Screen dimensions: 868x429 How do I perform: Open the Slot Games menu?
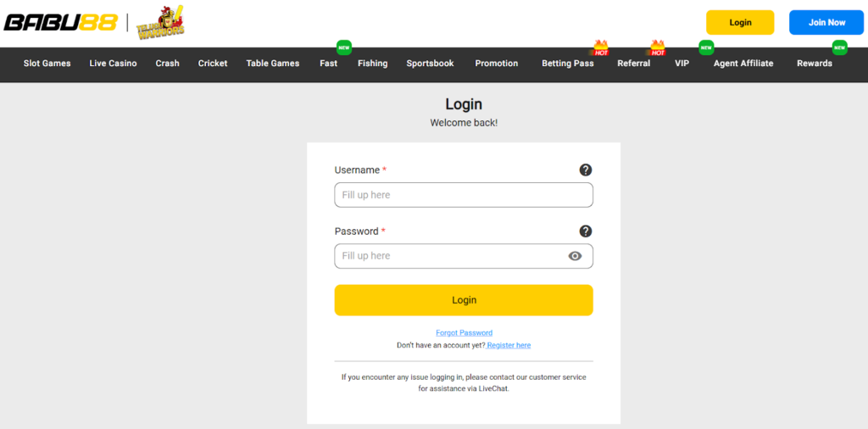tap(47, 64)
